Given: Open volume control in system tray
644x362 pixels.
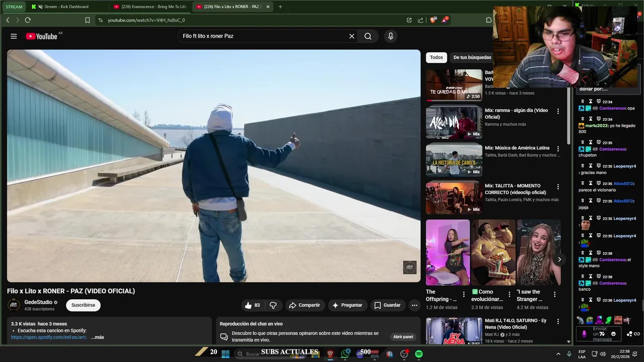Looking at the screenshot, I should 603,354.
